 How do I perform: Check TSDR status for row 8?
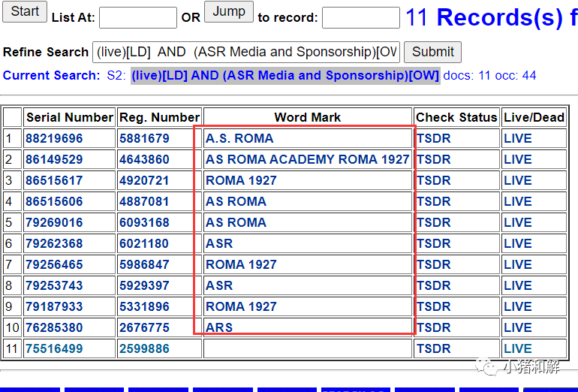pyautogui.click(x=434, y=285)
